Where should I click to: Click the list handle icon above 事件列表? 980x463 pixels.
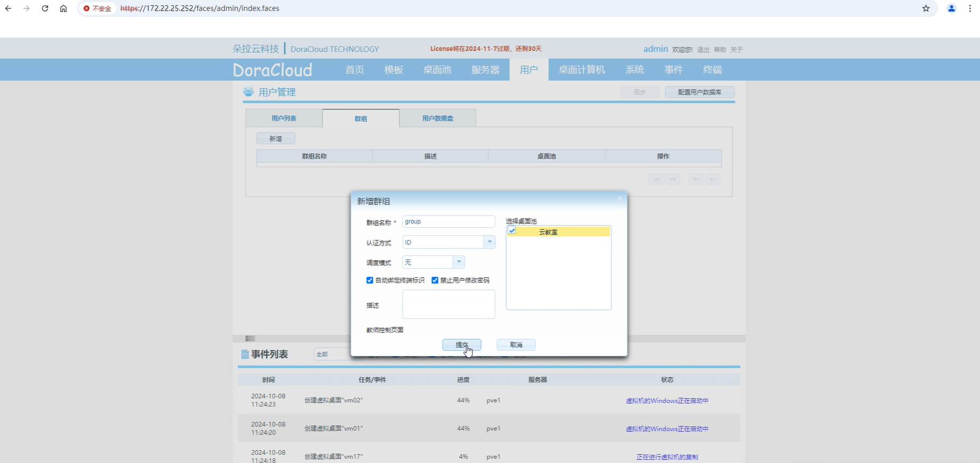point(250,338)
